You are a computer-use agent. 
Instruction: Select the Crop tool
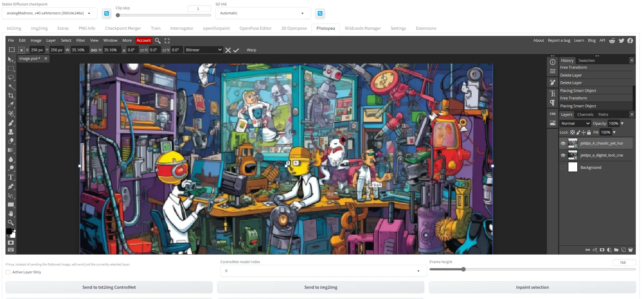[x=11, y=96]
